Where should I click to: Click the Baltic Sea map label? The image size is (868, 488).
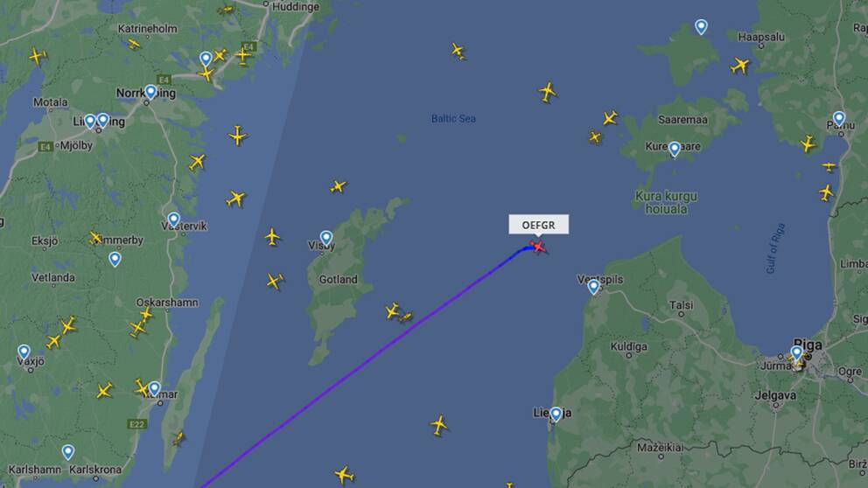click(x=453, y=118)
